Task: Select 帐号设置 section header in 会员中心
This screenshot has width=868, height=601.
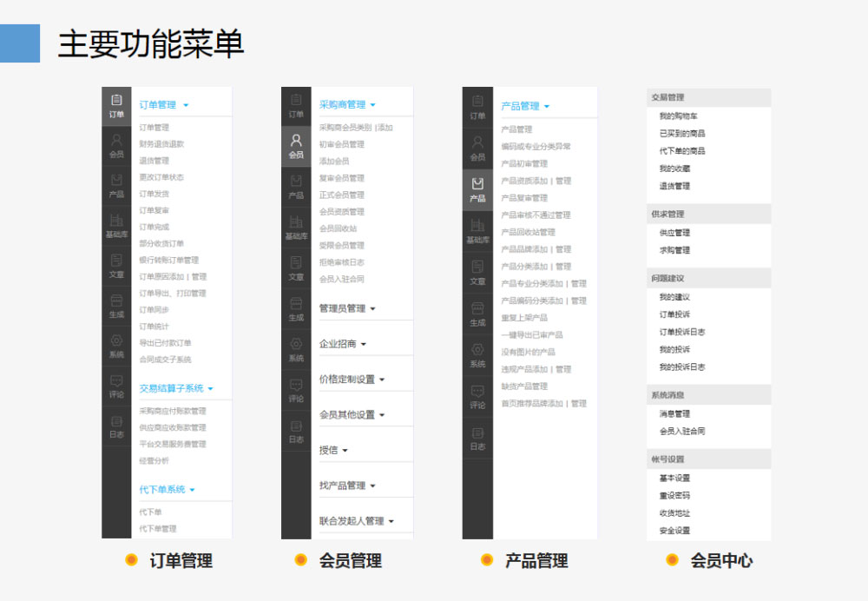Action: (708, 459)
